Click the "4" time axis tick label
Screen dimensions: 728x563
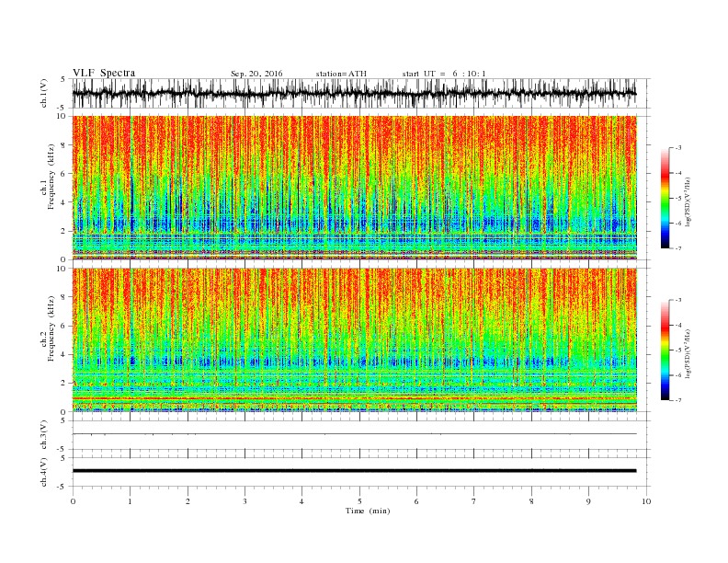coord(301,501)
